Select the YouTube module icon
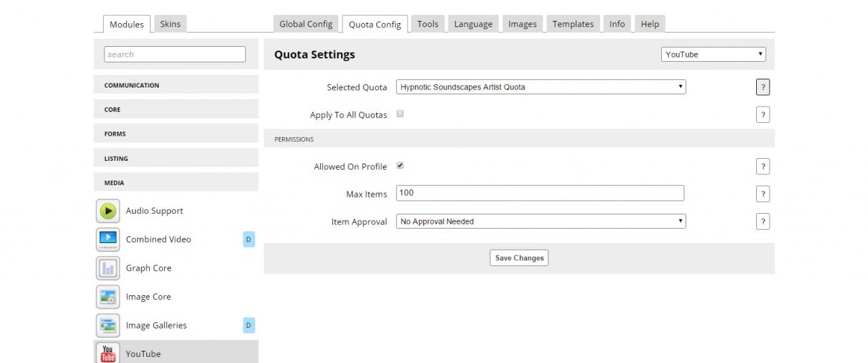Viewport: 868px width, 363px height. coord(108,353)
